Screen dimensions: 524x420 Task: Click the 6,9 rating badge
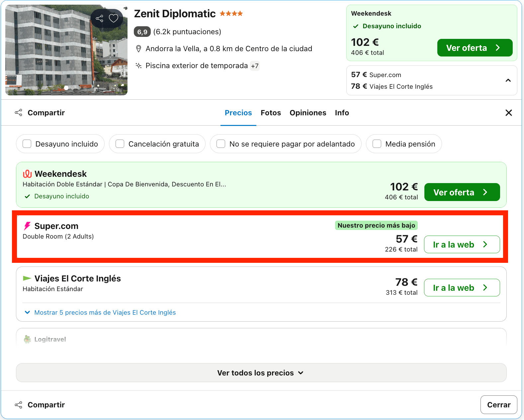point(142,32)
